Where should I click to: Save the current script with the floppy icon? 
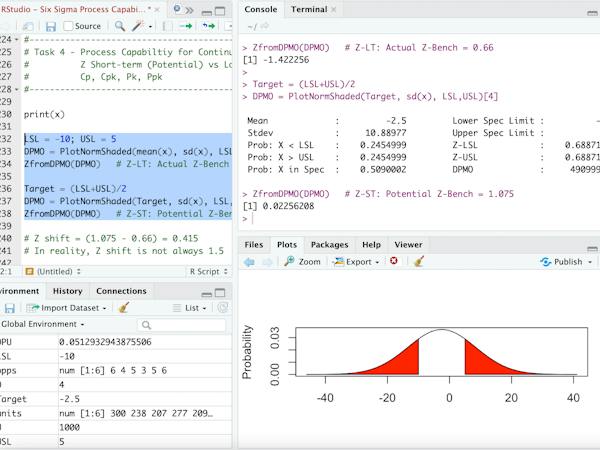(51, 26)
